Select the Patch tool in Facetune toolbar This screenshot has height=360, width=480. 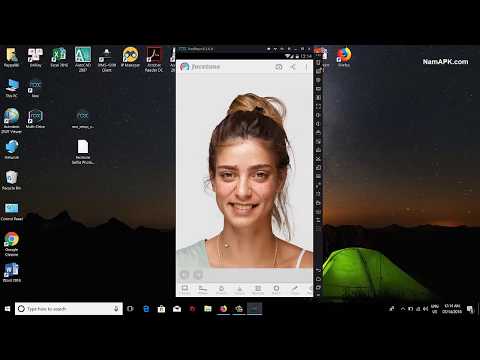tap(276, 289)
